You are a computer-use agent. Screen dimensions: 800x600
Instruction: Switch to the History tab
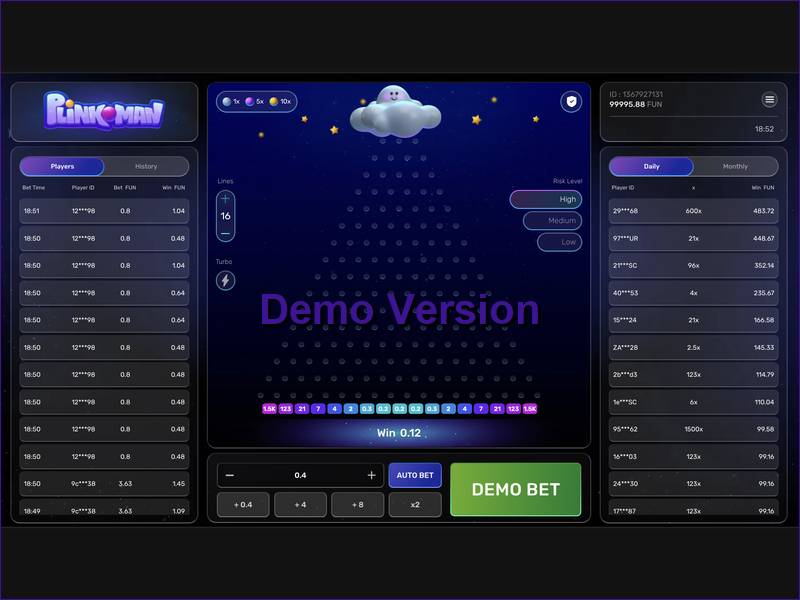(x=146, y=166)
